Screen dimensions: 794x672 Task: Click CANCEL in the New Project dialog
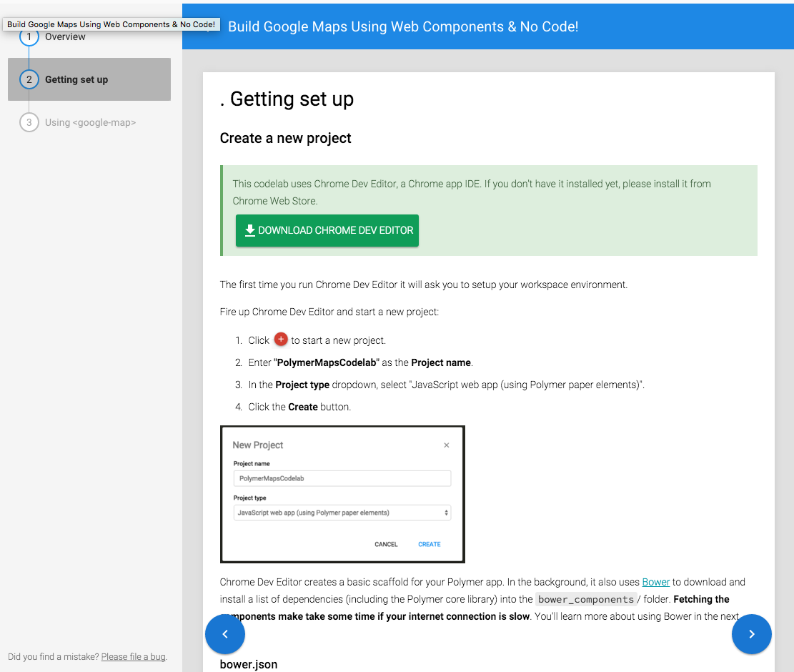coord(386,544)
